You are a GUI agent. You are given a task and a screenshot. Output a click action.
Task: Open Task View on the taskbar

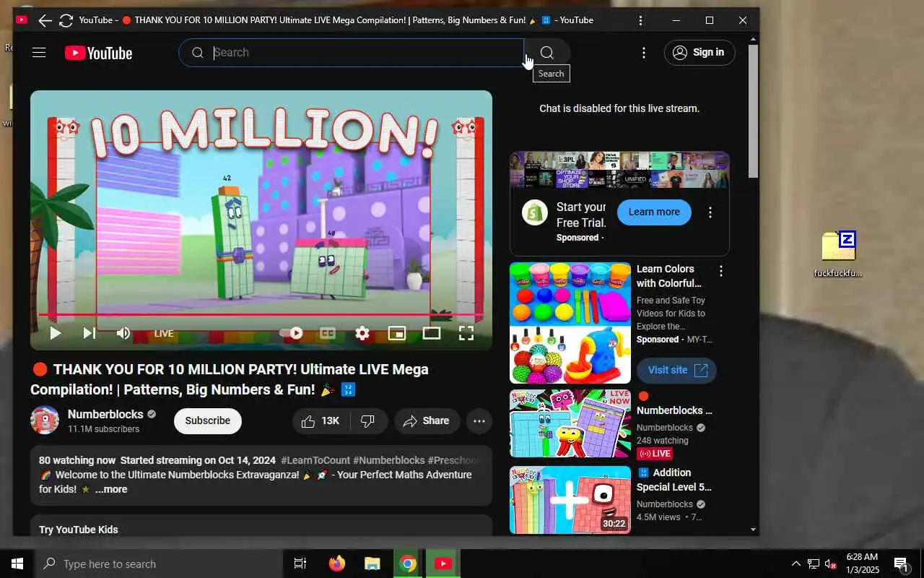coord(300,564)
